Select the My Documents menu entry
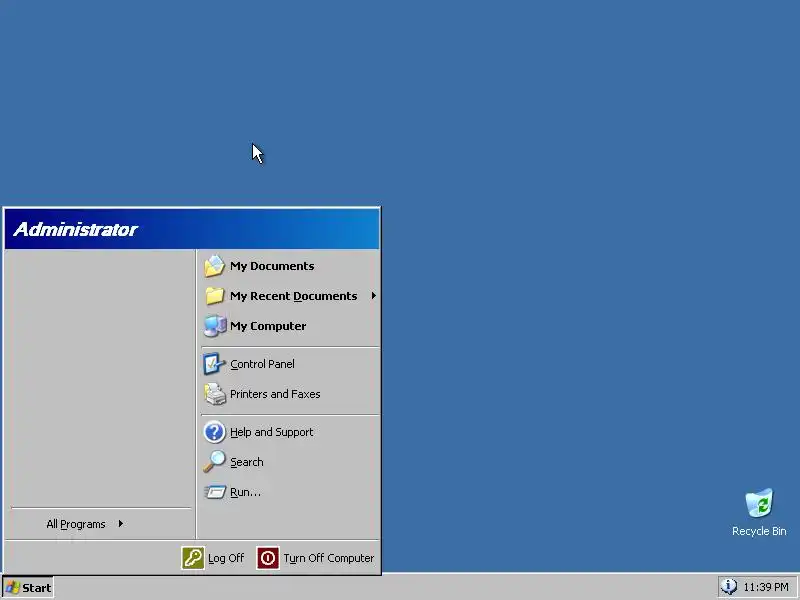 point(289,266)
